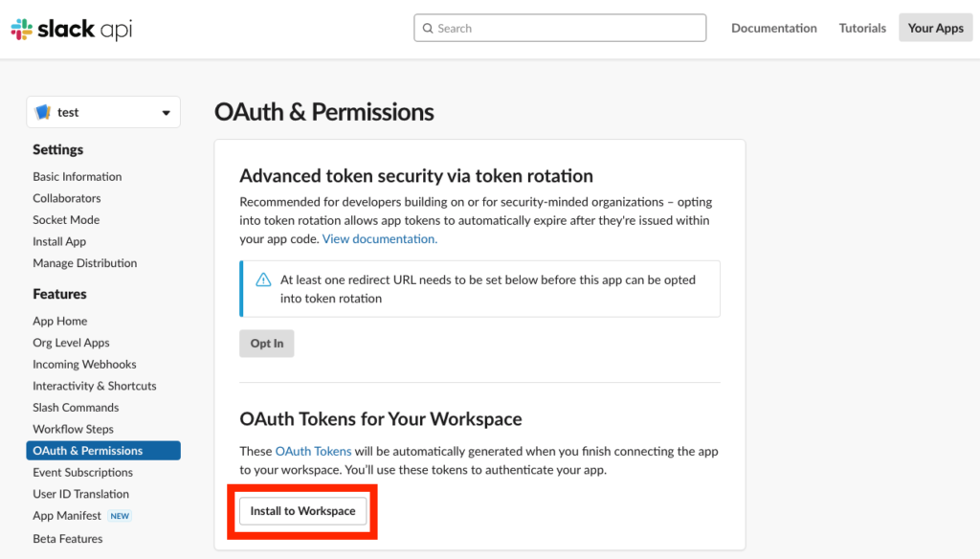Screen dimensions: 980x559
Task: Go to Slash Commands section
Action: tap(76, 408)
